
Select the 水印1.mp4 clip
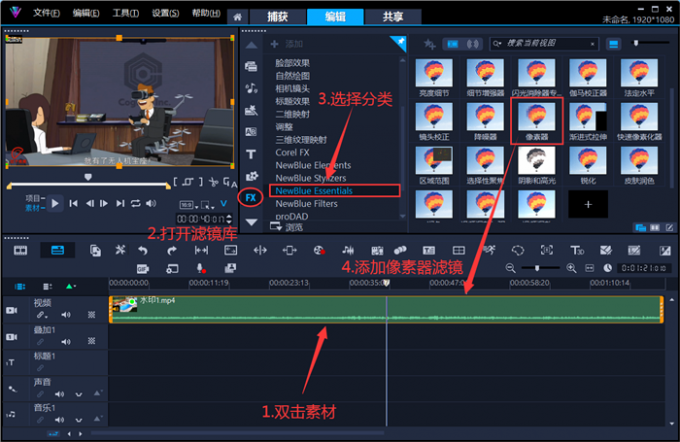(x=386, y=309)
